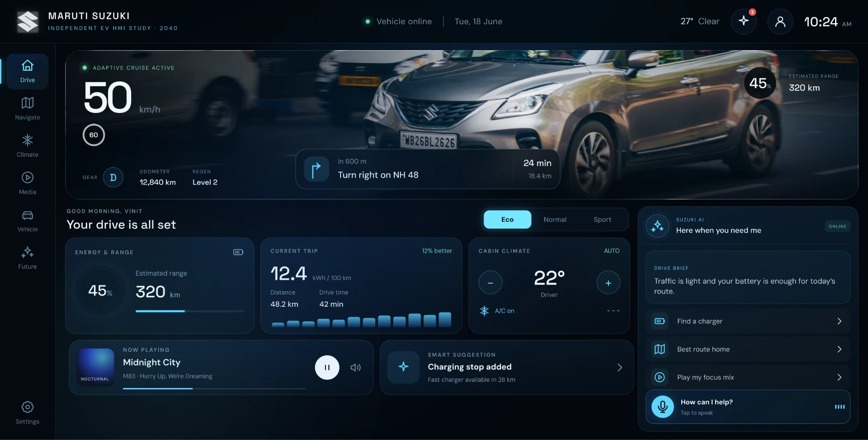Click the smart suggestion sparkle icon
The image size is (868, 440).
point(404,367)
